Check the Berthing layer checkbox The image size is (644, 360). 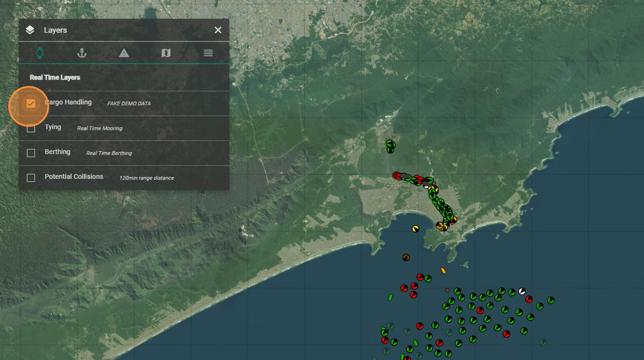[31, 153]
